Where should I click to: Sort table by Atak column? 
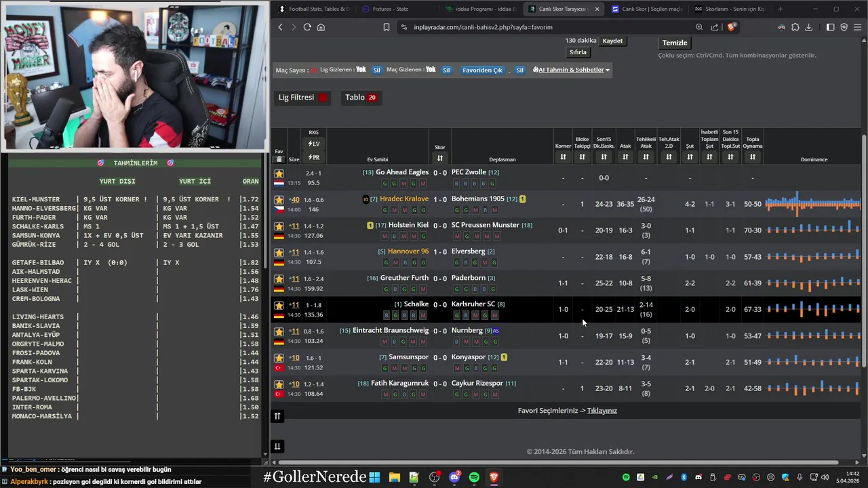pos(625,157)
